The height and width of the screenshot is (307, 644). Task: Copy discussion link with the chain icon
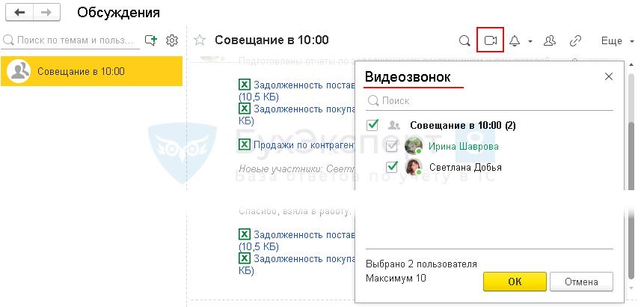[575, 40]
